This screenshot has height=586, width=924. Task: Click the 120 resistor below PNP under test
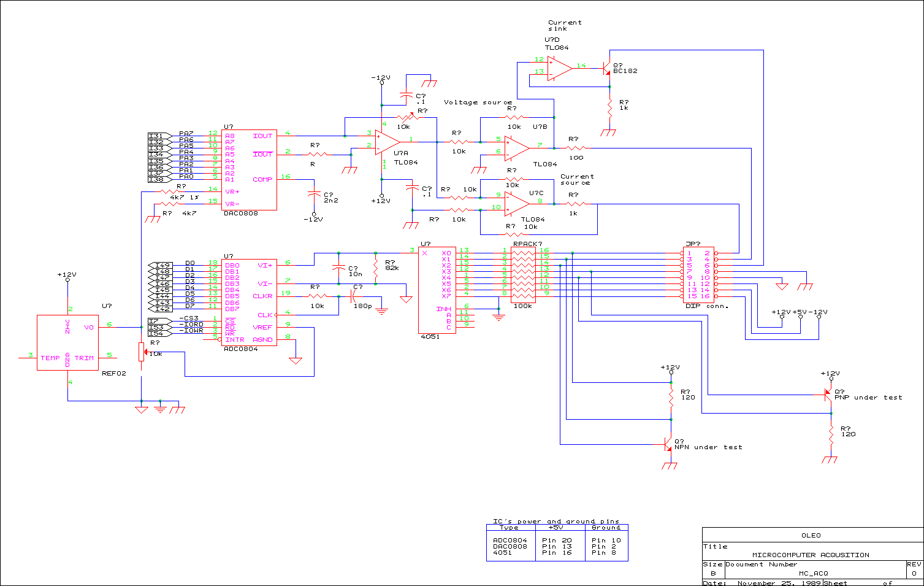tap(831, 435)
